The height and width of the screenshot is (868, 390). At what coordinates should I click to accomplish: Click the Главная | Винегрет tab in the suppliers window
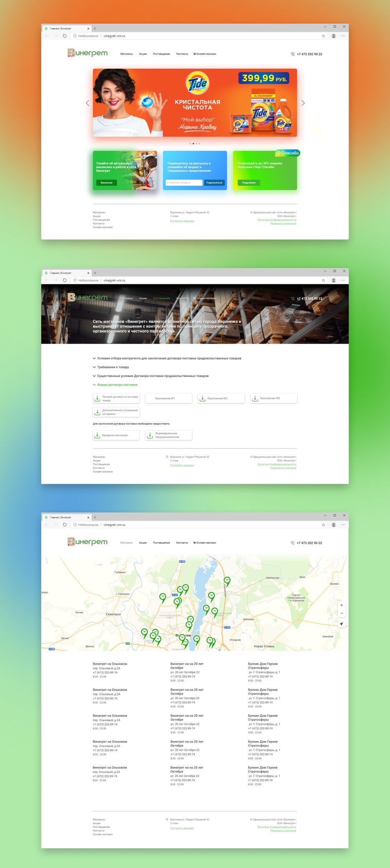[x=67, y=273]
